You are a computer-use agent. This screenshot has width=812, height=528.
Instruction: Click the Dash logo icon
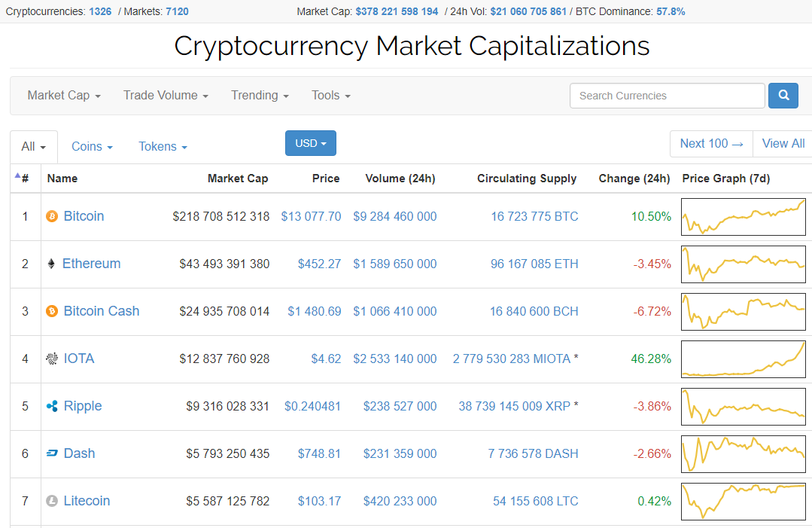click(x=52, y=454)
